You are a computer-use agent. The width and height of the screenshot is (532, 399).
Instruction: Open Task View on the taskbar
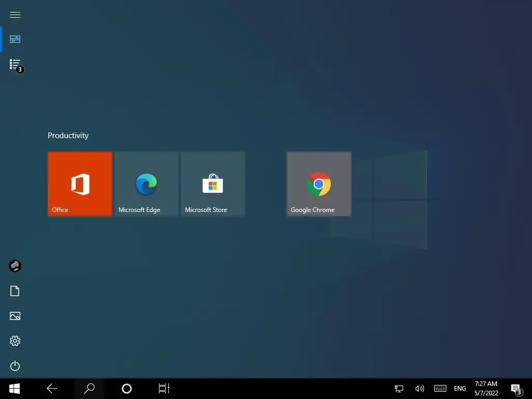(164, 389)
